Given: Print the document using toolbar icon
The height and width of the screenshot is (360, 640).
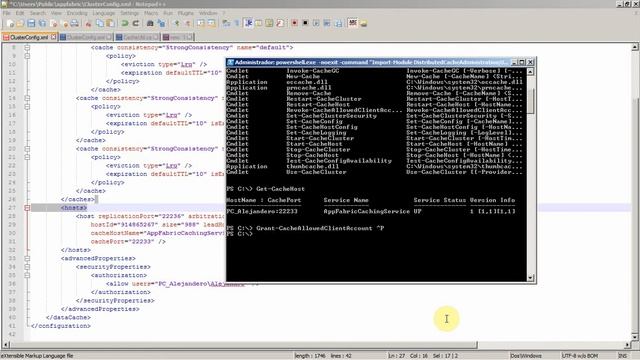Looking at the screenshot, I should point(75,23).
